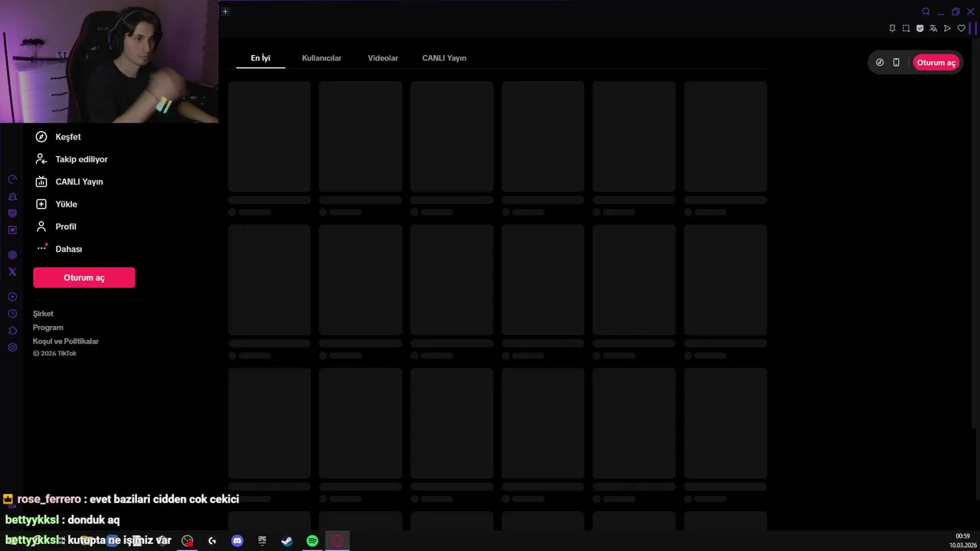Open the Yükle (Upload) page
The image size is (980, 551).
[x=57, y=204]
